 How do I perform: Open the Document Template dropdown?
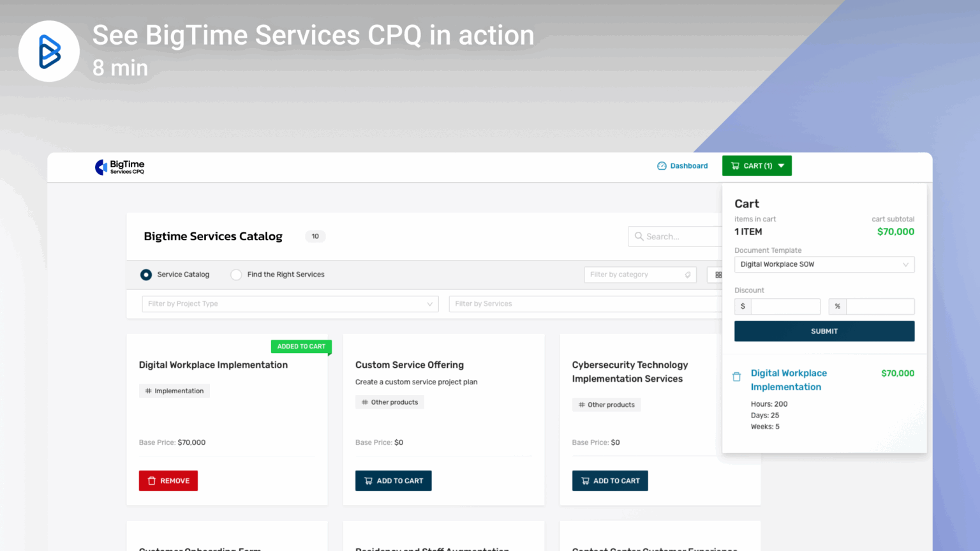click(x=824, y=264)
